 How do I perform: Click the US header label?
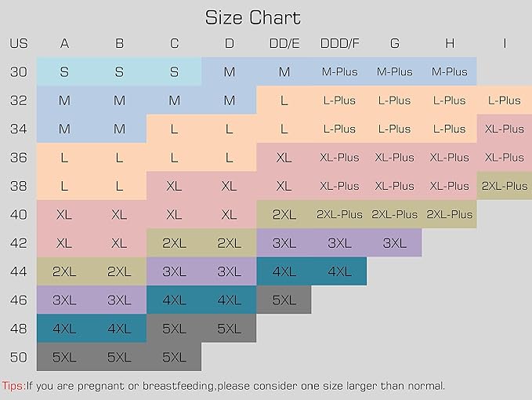pyautogui.click(x=18, y=44)
